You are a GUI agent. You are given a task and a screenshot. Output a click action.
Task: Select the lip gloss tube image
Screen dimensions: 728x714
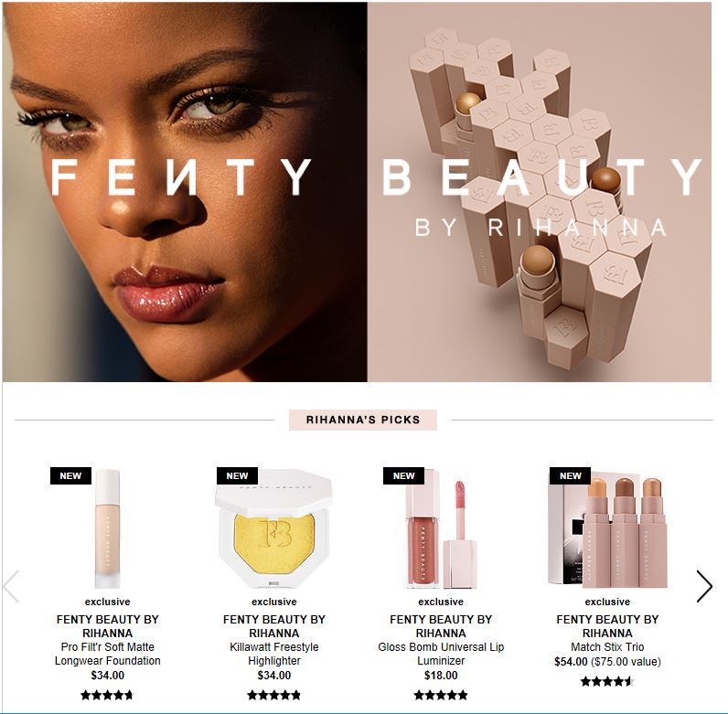point(441,528)
